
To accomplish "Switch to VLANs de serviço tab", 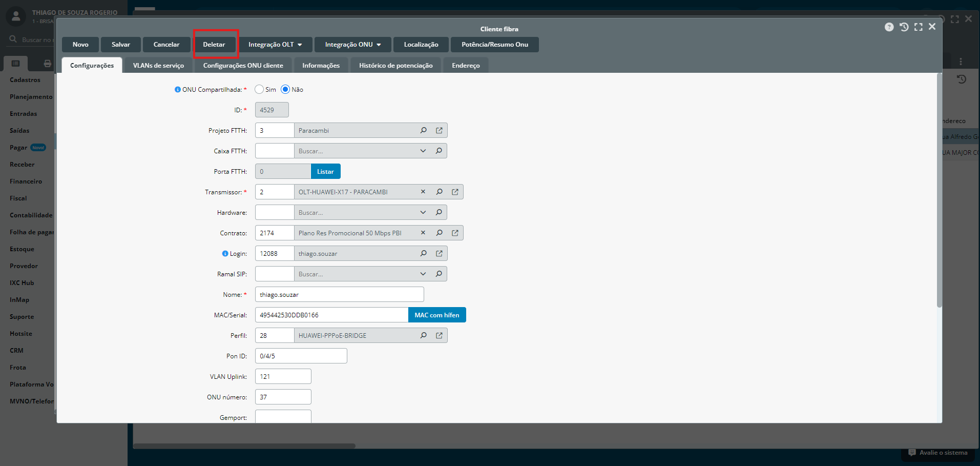I will click(158, 66).
